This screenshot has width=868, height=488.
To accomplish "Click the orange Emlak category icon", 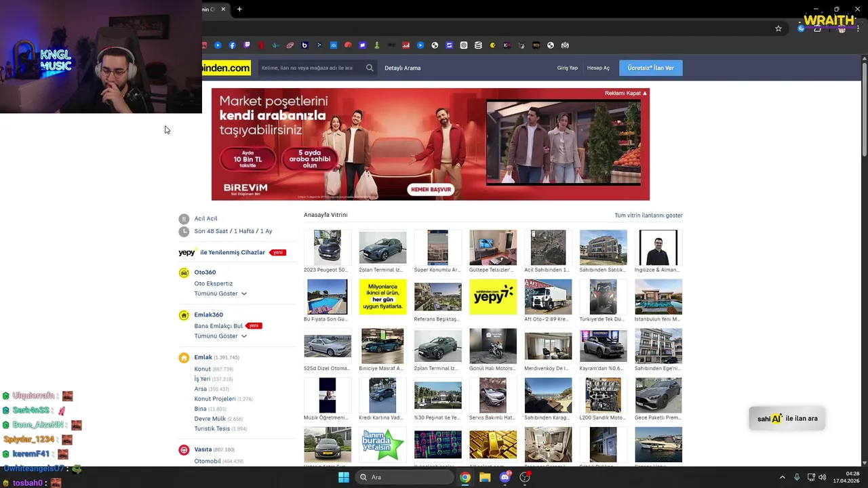I will pyautogui.click(x=184, y=357).
